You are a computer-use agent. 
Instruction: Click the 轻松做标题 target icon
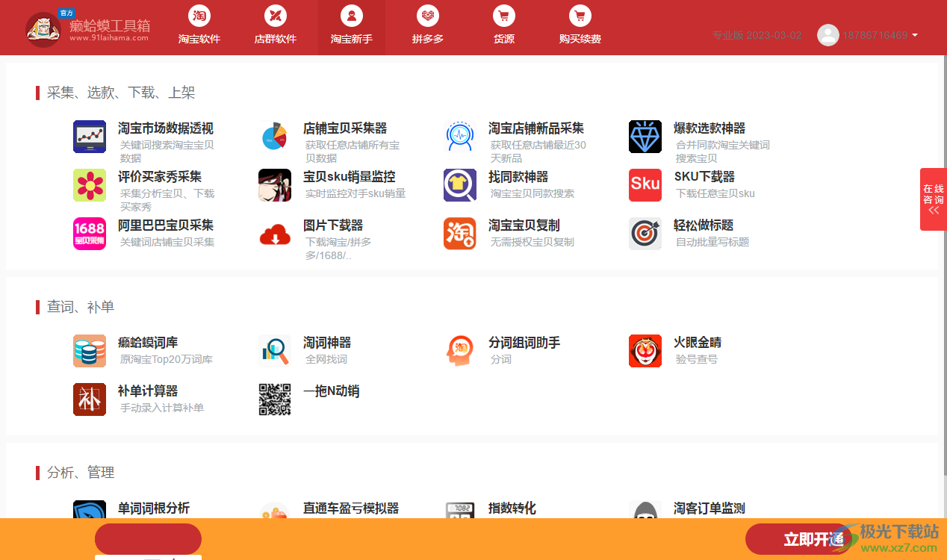click(645, 234)
